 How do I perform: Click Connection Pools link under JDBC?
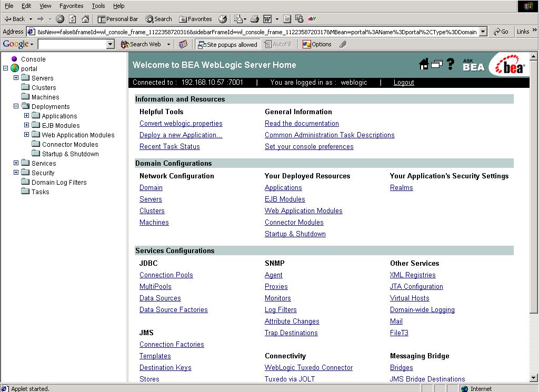tap(166, 275)
